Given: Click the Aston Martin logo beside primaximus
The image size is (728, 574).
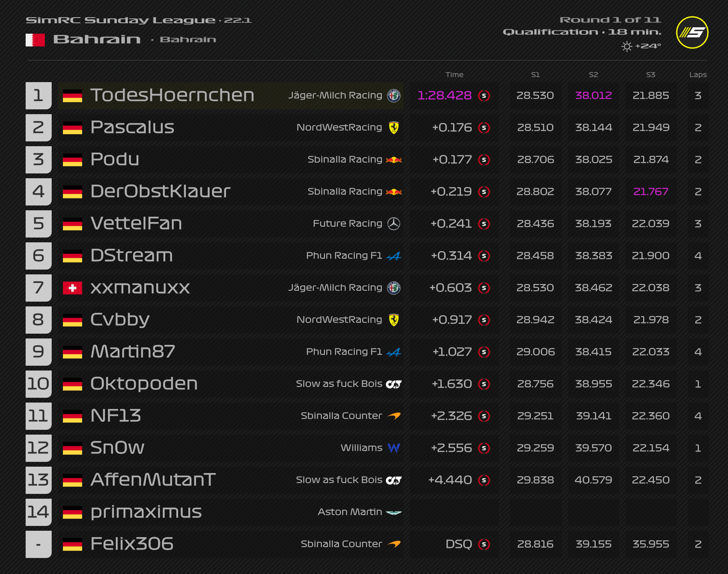Looking at the screenshot, I should click(394, 512).
